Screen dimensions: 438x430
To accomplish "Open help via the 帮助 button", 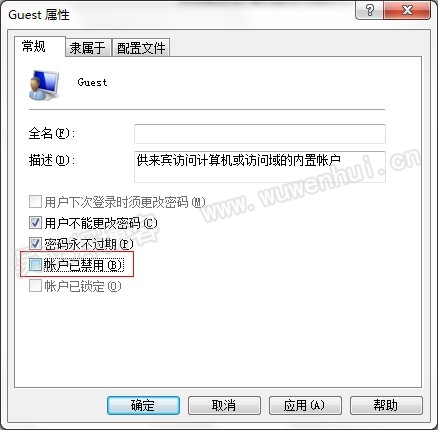I will 386,405.
